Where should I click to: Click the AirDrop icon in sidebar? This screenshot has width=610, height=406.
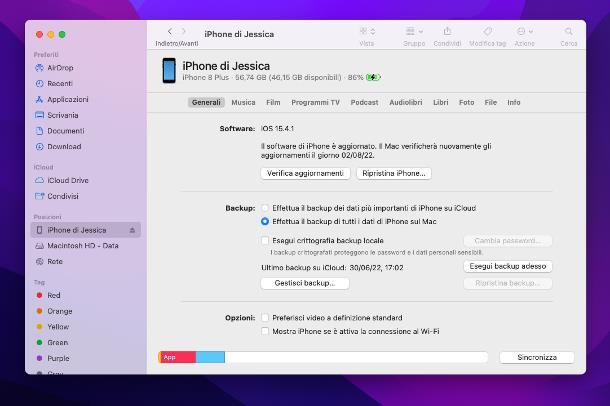(39, 68)
